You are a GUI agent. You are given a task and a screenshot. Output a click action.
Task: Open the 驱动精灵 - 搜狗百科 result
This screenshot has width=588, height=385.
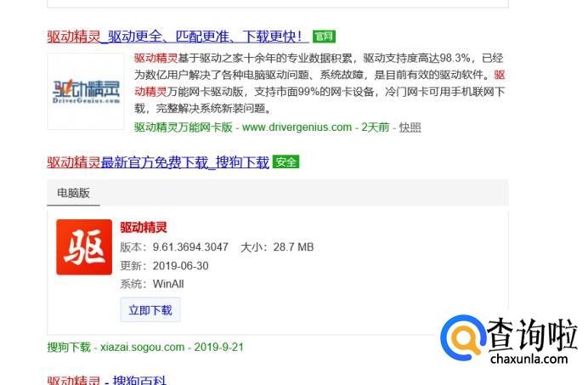106,380
